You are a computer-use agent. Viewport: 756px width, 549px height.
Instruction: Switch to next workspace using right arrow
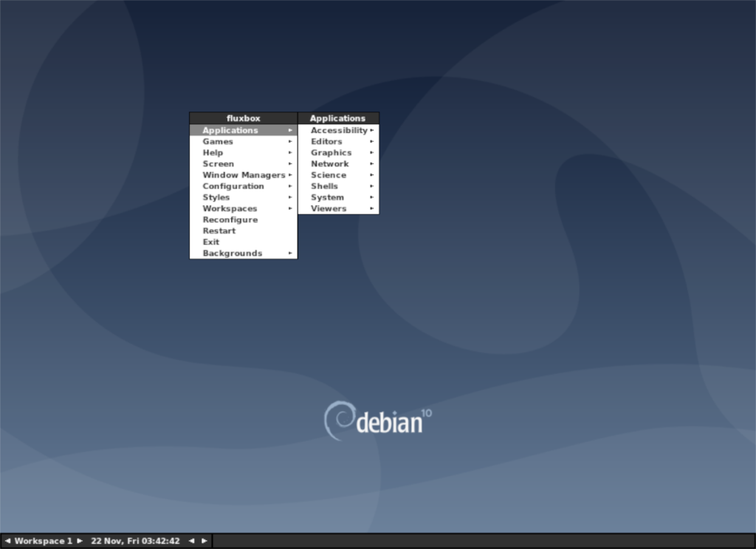click(78, 540)
